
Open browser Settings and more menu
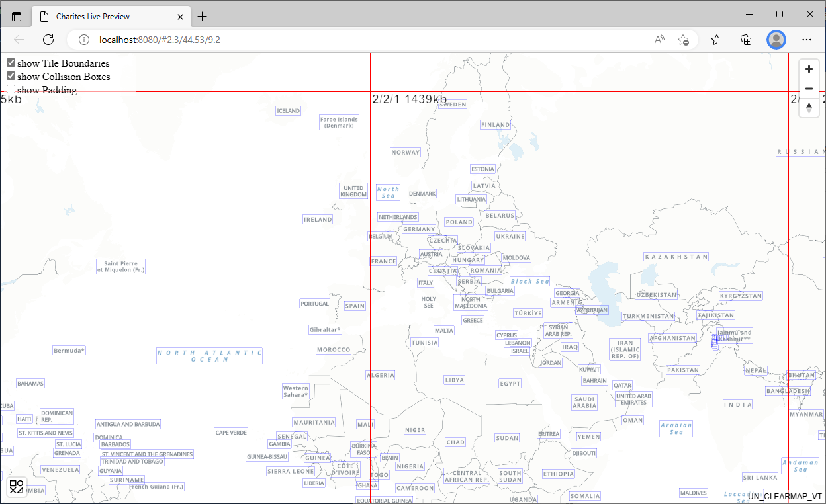coord(807,40)
